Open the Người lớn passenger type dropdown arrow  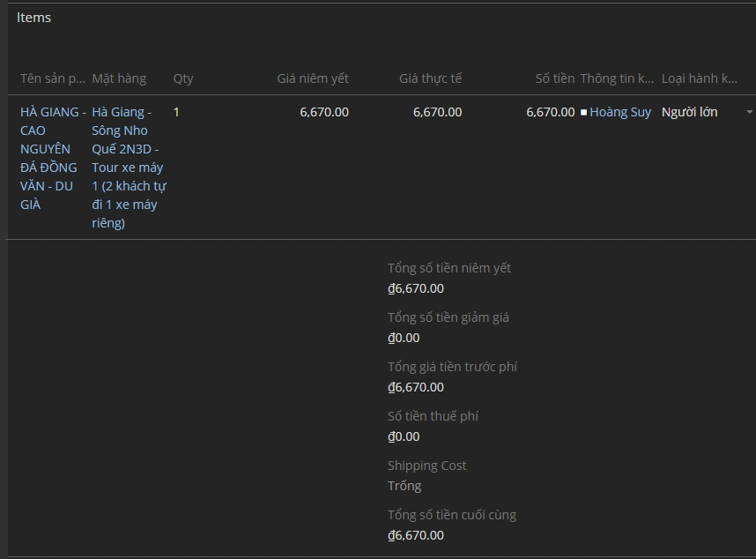(x=749, y=112)
